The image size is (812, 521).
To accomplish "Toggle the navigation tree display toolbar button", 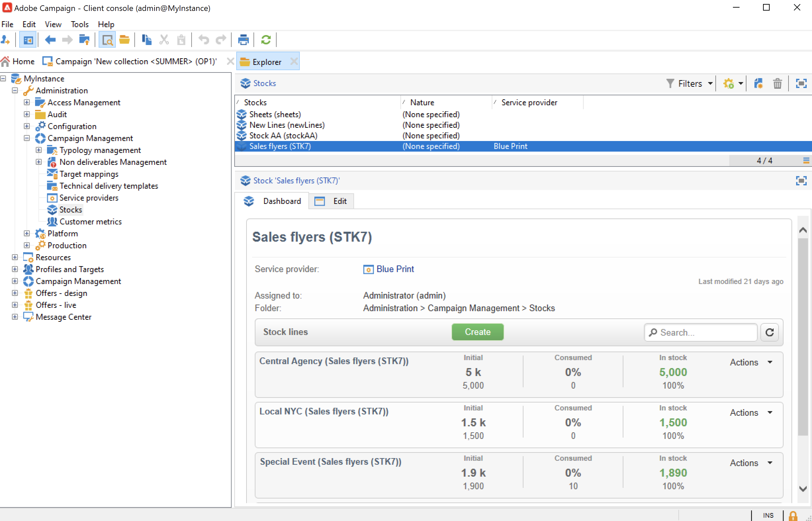I will pos(28,40).
